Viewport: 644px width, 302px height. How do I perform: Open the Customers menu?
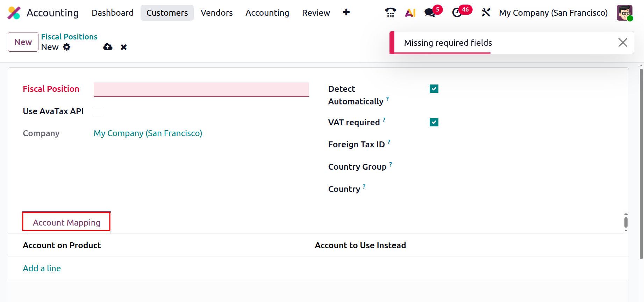click(x=167, y=13)
